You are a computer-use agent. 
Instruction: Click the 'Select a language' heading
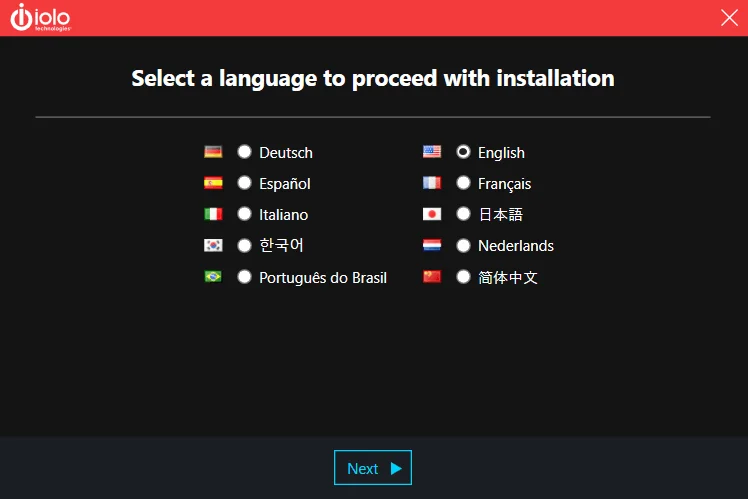click(x=373, y=79)
